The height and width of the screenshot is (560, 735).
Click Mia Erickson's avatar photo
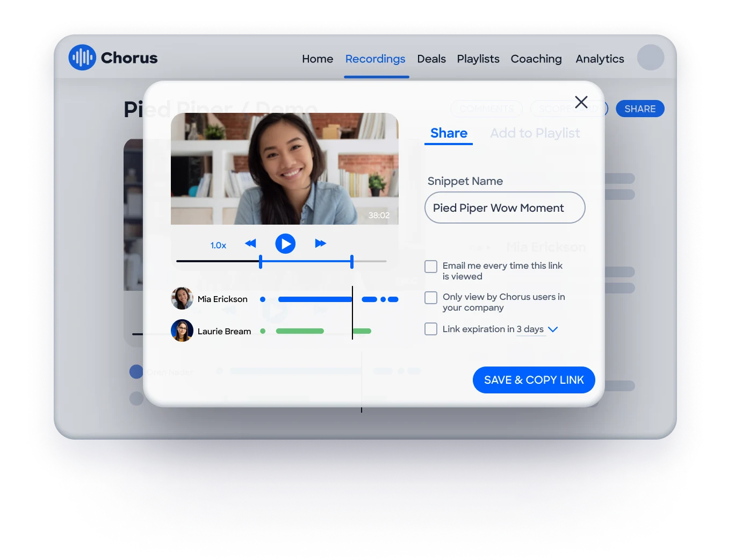[x=182, y=298]
